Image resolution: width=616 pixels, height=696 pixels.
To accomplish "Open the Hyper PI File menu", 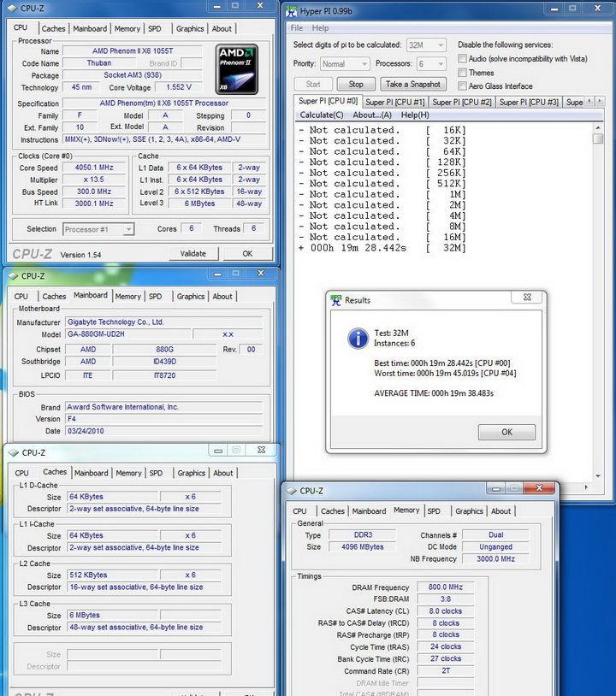I will (297, 28).
